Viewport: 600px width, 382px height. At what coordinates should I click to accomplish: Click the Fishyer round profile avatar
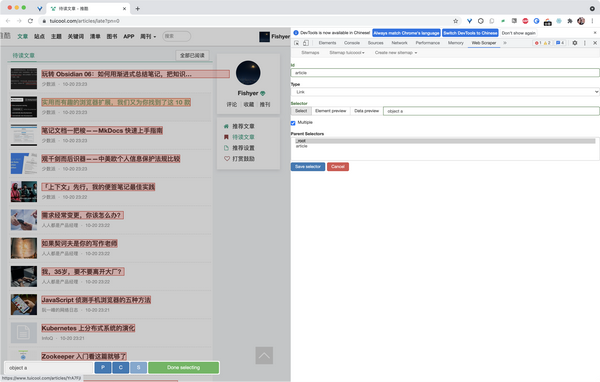pyautogui.click(x=248, y=73)
